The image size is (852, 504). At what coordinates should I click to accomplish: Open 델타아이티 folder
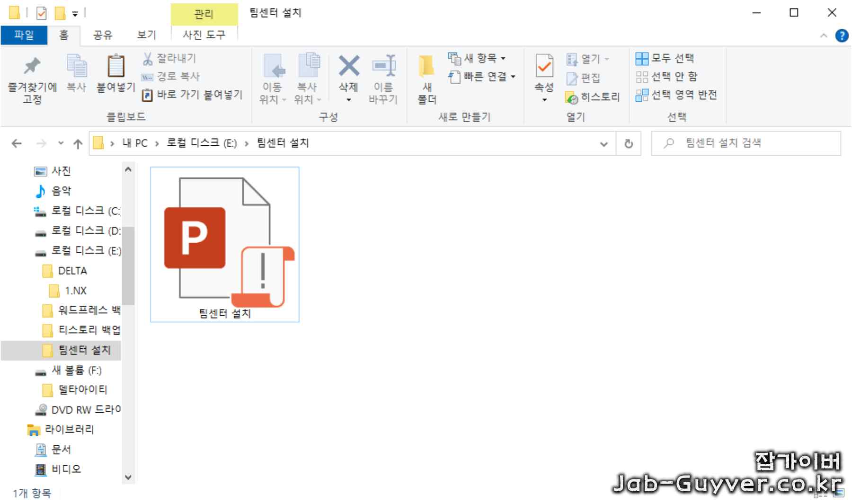pos(75,389)
